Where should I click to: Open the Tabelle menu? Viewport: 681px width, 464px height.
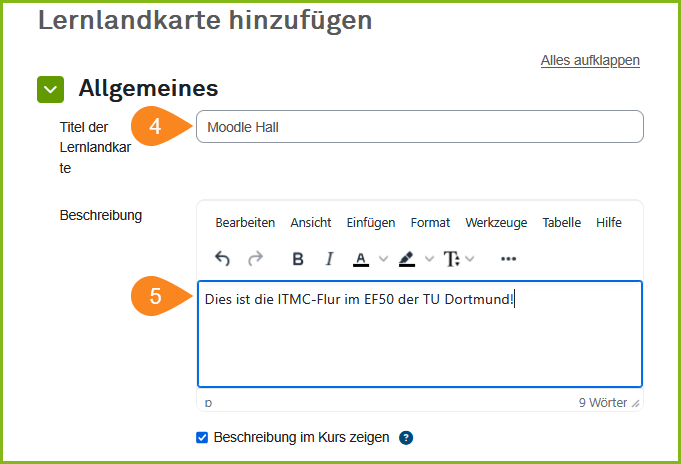[x=561, y=222]
